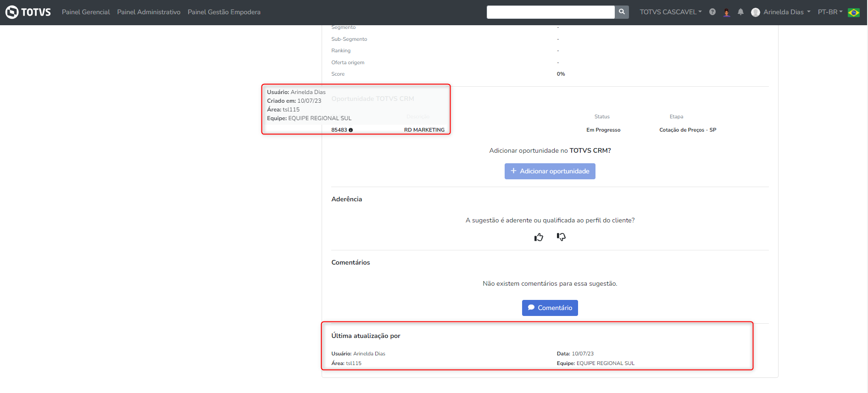Viewport: 868px width, 393px height.
Task: Click the search magnifier button
Action: pos(622,12)
